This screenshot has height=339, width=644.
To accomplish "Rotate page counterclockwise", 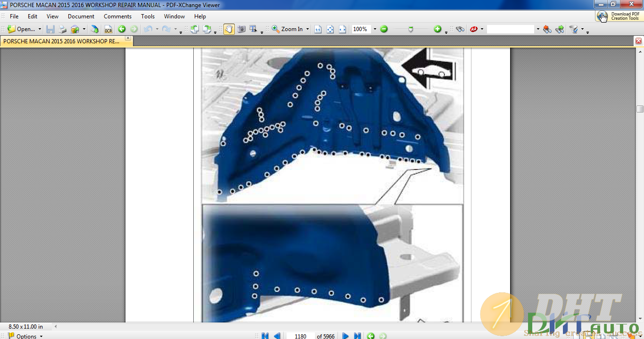I will pos(195,29).
